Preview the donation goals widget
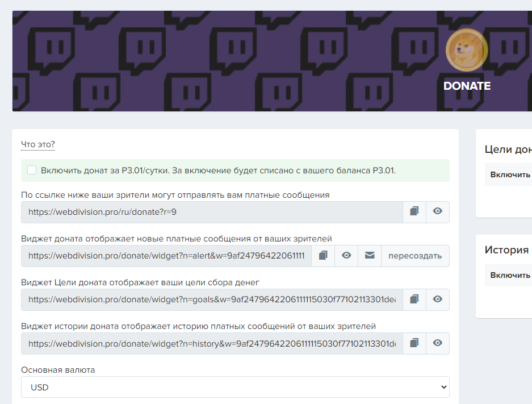 tap(438, 299)
